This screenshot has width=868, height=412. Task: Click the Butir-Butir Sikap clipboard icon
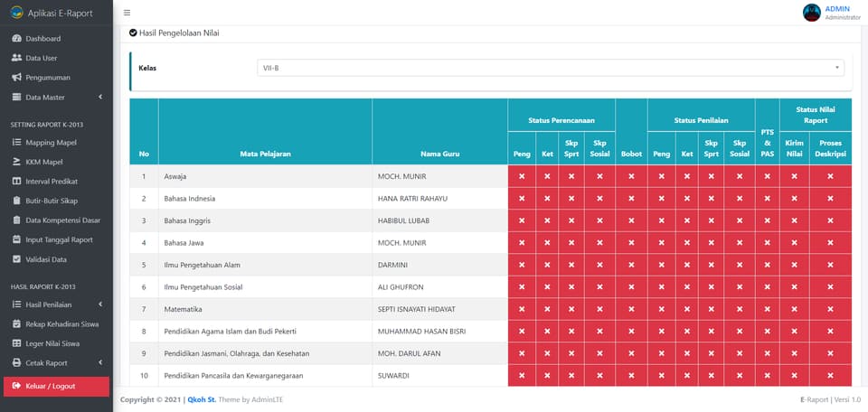coord(16,201)
